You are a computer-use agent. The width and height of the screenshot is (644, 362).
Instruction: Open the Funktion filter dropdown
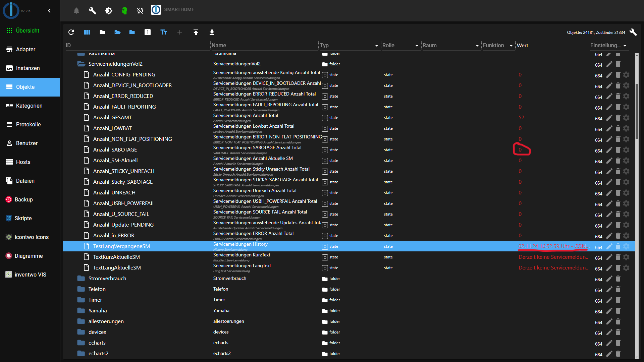pos(511,46)
